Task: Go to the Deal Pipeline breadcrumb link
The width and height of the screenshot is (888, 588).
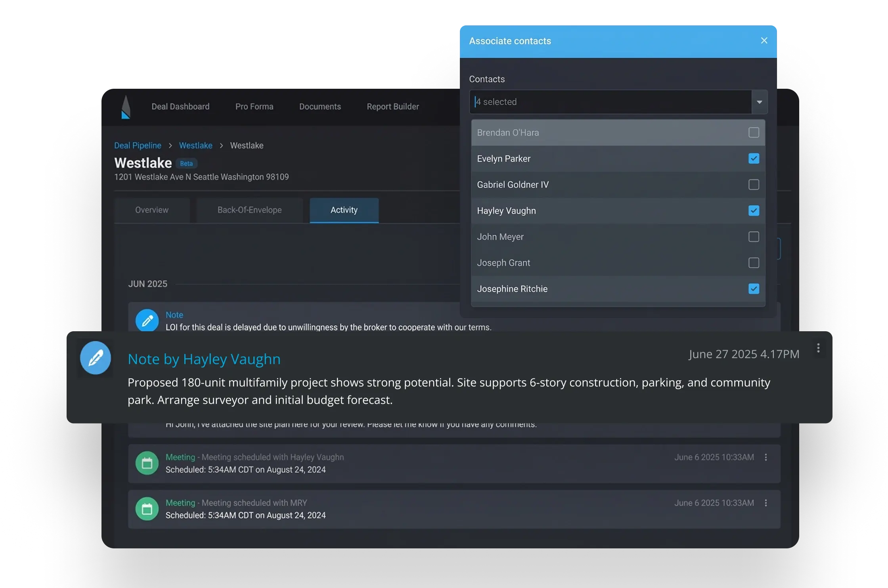Action: point(138,145)
